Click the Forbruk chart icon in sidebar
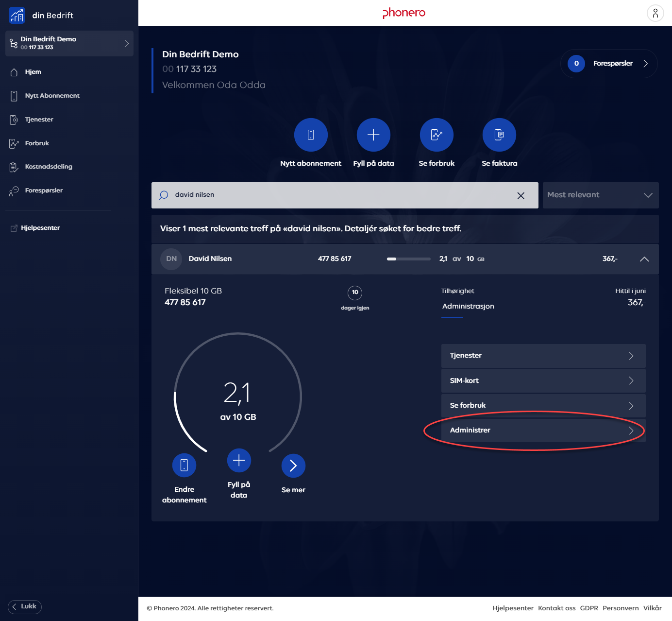The width and height of the screenshot is (672, 621). [14, 143]
